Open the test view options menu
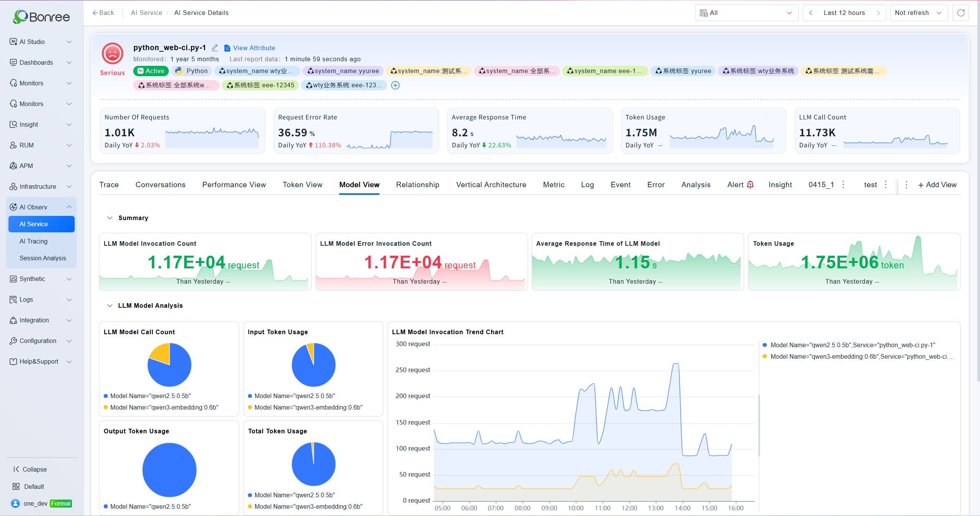The image size is (980, 516). tap(886, 185)
